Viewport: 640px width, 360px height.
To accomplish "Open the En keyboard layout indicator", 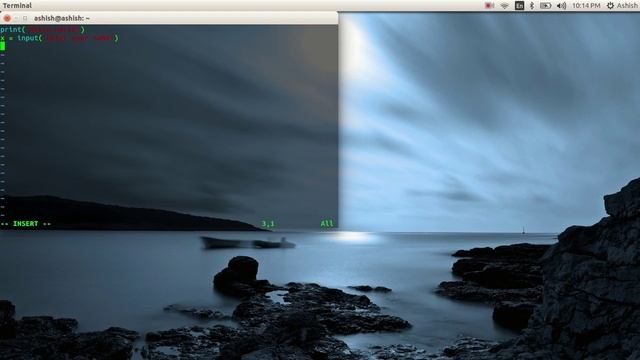I will (519, 6).
